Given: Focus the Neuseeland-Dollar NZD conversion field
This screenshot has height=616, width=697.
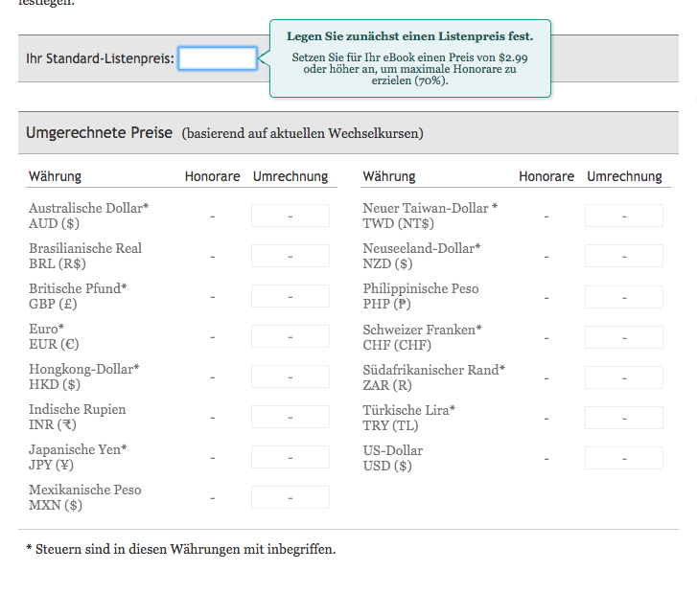Looking at the screenshot, I should point(623,256).
